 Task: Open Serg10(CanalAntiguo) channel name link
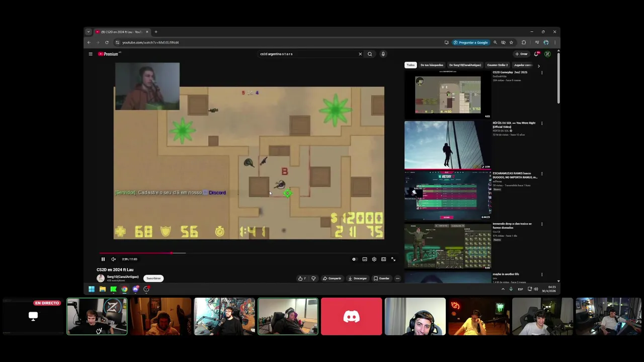pyautogui.click(x=122, y=277)
